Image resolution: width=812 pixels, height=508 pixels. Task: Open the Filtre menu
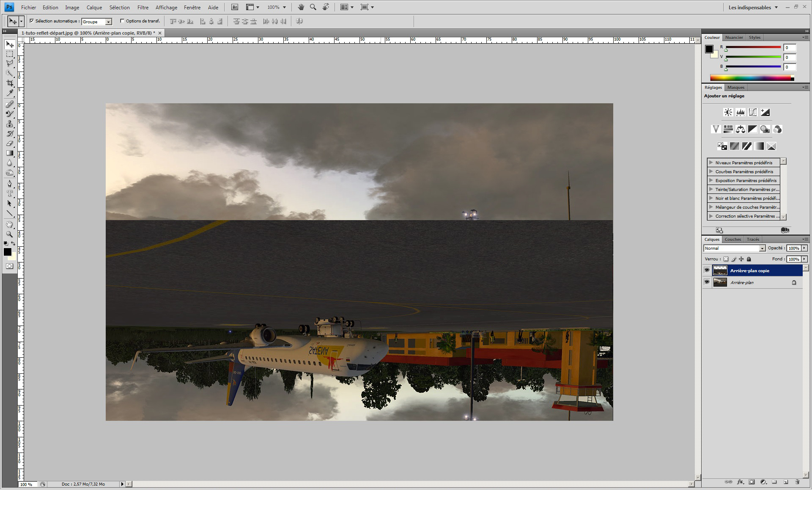pos(143,7)
